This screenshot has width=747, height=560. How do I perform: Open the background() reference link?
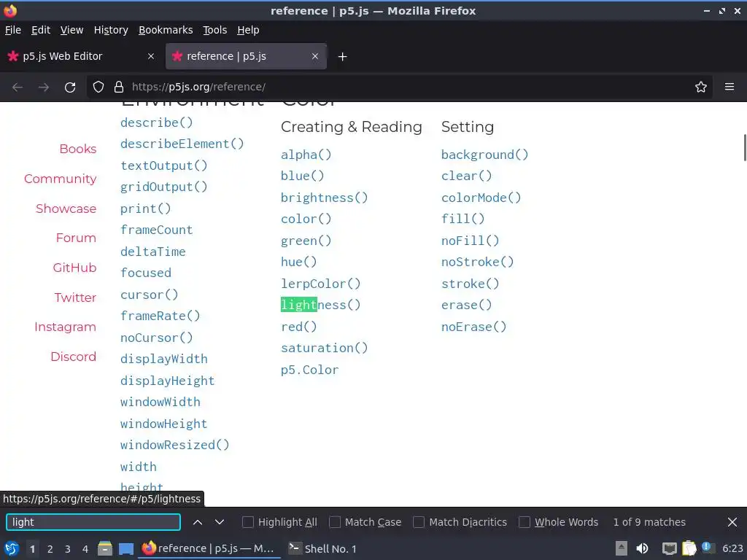[484, 155]
